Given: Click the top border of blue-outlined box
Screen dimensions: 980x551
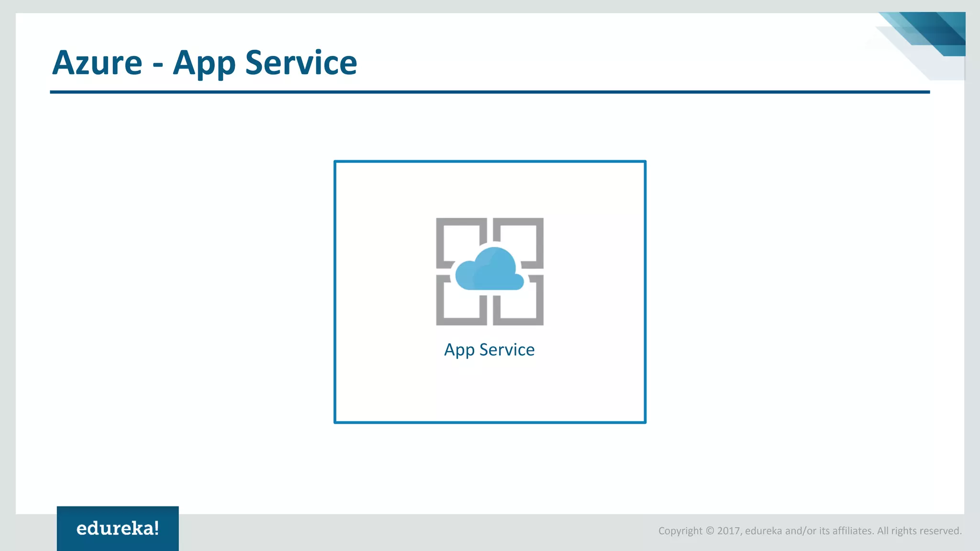Looking at the screenshot, I should coord(490,162).
